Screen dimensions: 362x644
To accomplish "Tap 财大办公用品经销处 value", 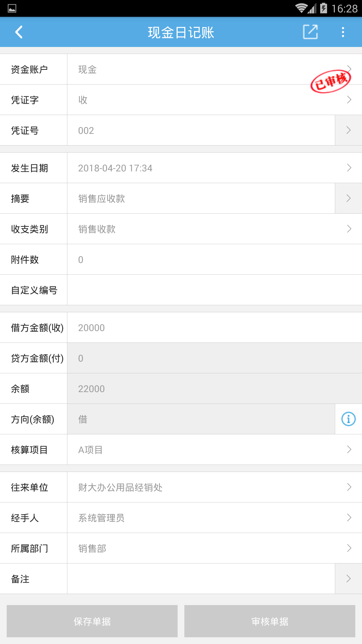I will 120,487.
